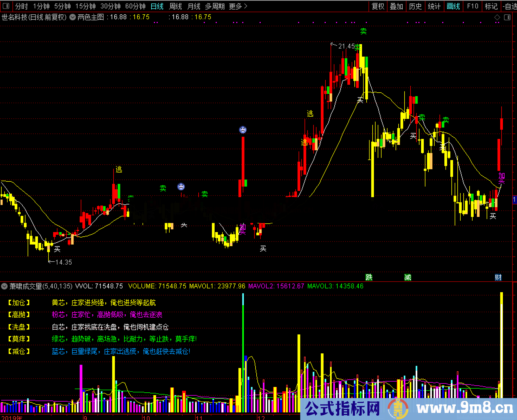Toggle the left side panel icon
The height and width of the screenshot is (420, 517).
[6, 6]
